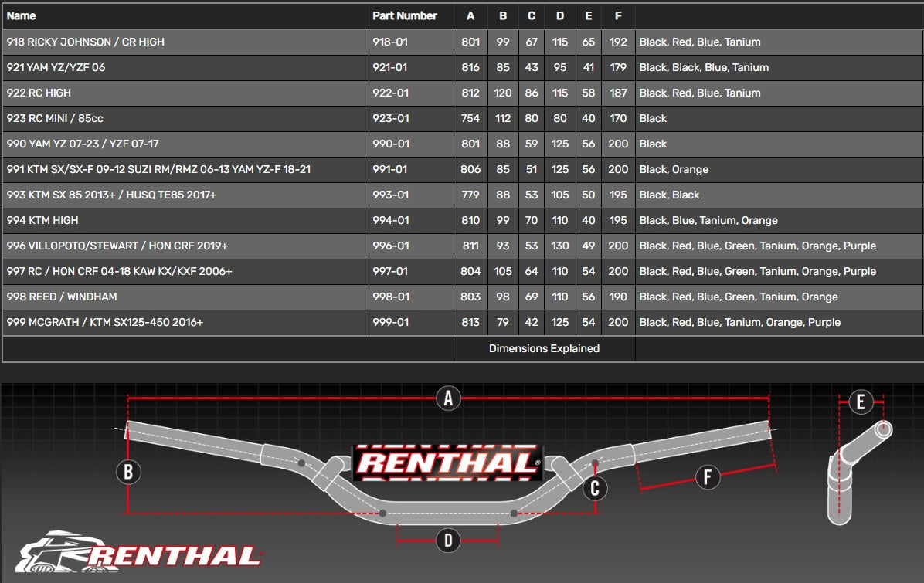Image resolution: width=924 pixels, height=583 pixels.
Task: Click the column A header
Action: click(x=470, y=15)
